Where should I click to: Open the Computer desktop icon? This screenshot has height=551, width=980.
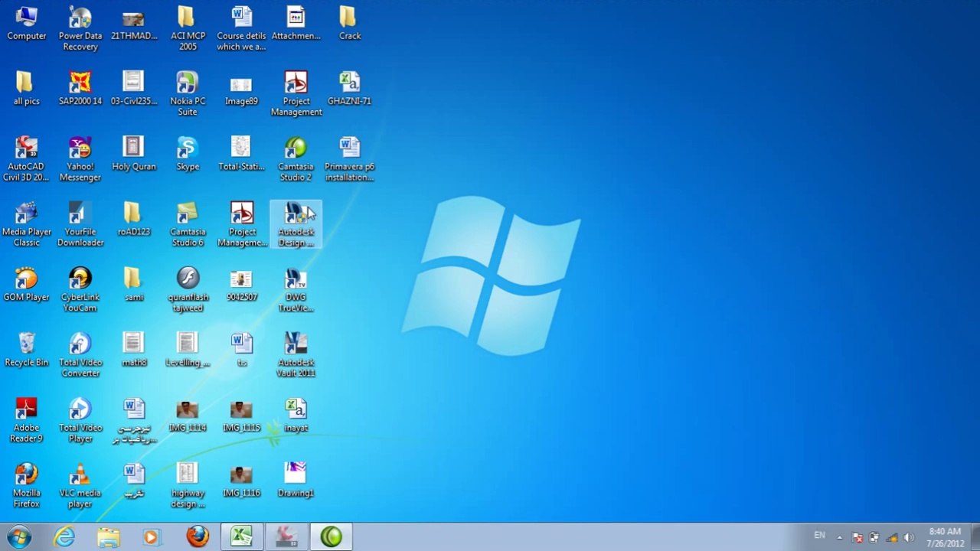(x=26, y=23)
